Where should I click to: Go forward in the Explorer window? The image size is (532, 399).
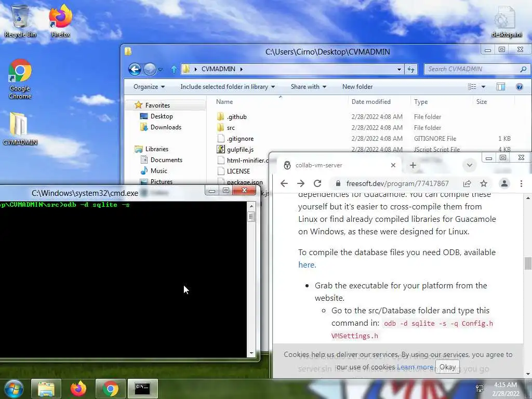coord(149,69)
